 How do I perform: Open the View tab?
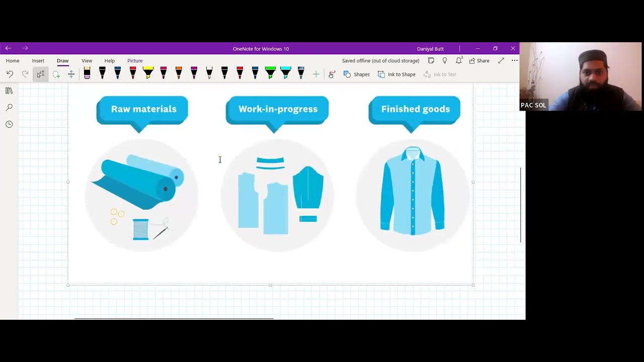click(87, 61)
